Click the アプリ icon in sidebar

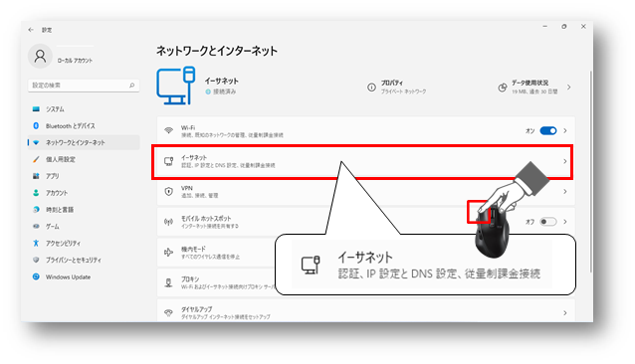(x=36, y=176)
